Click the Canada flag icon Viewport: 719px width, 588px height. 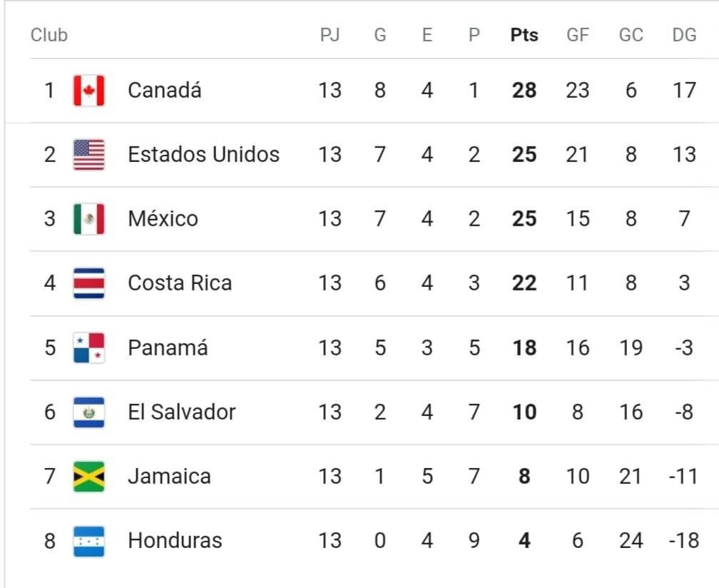89,91
